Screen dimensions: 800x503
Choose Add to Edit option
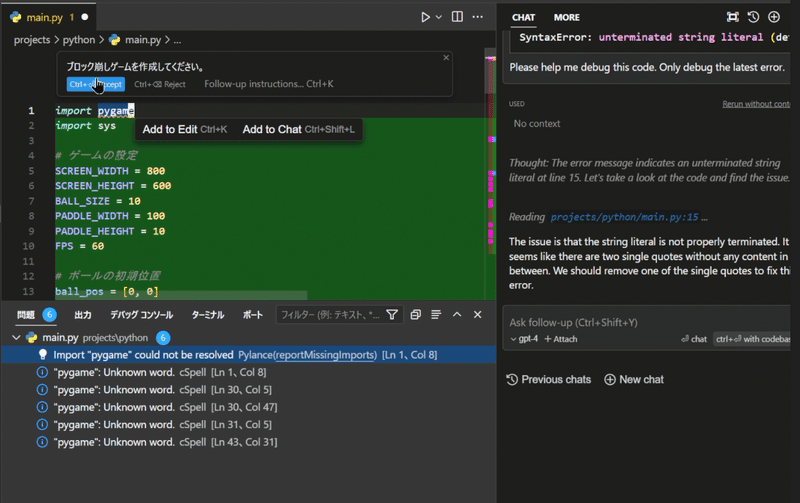(x=185, y=130)
